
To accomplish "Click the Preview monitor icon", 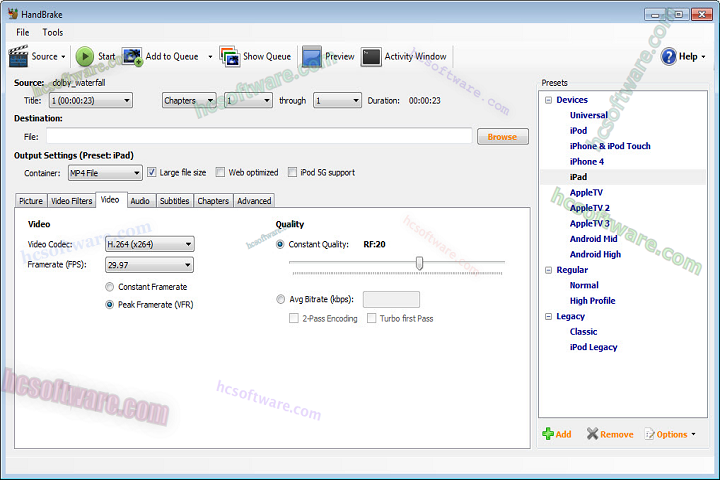I will pos(312,56).
